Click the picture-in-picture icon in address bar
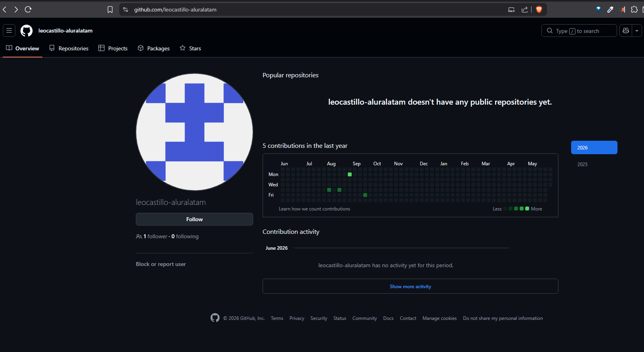644x352 pixels. [511, 10]
